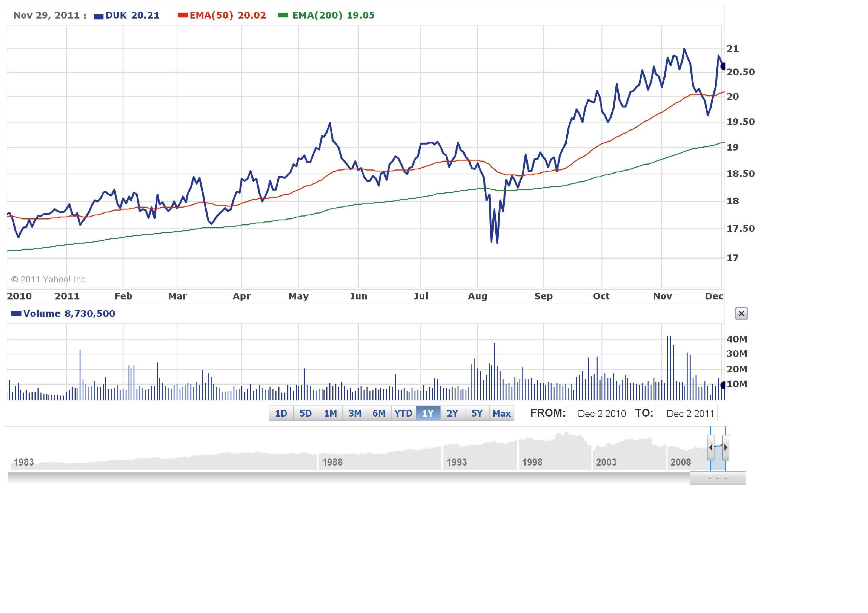Image resolution: width=868 pixels, height=613 pixels.
Task: Grab the left range slider handle arrow
Action: pyautogui.click(x=711, y=448)
